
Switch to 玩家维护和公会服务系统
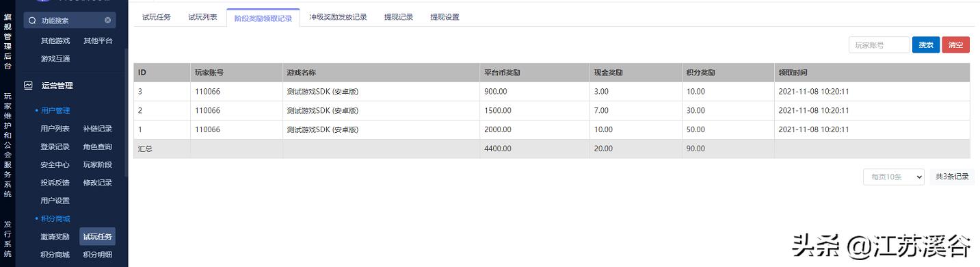(8, 145)
